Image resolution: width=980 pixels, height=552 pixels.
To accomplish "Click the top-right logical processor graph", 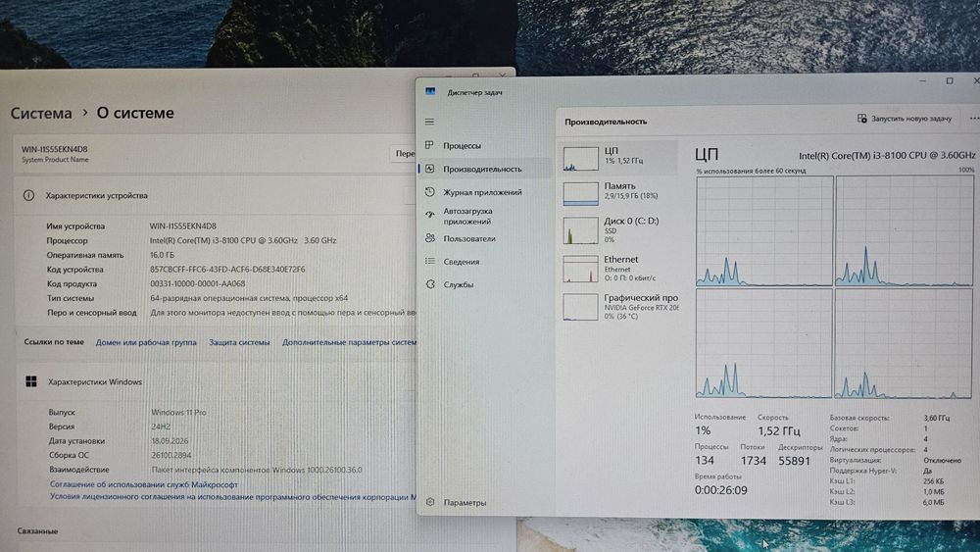I will pos(905,230).
